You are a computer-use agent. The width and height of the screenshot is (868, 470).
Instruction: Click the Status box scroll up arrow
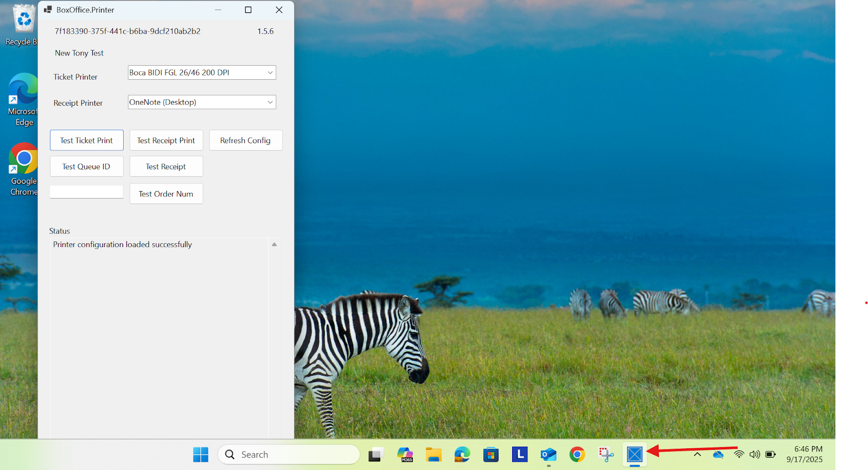[275, 245]
